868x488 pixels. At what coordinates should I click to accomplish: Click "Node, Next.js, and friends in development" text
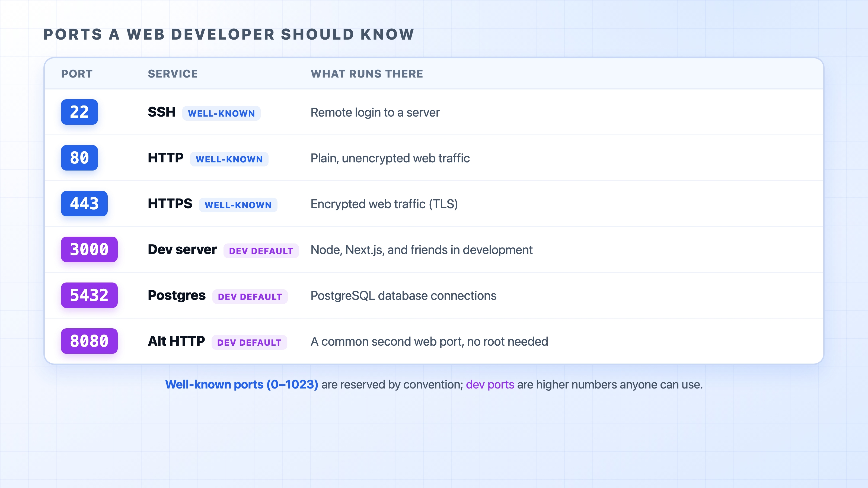point(422,250)
